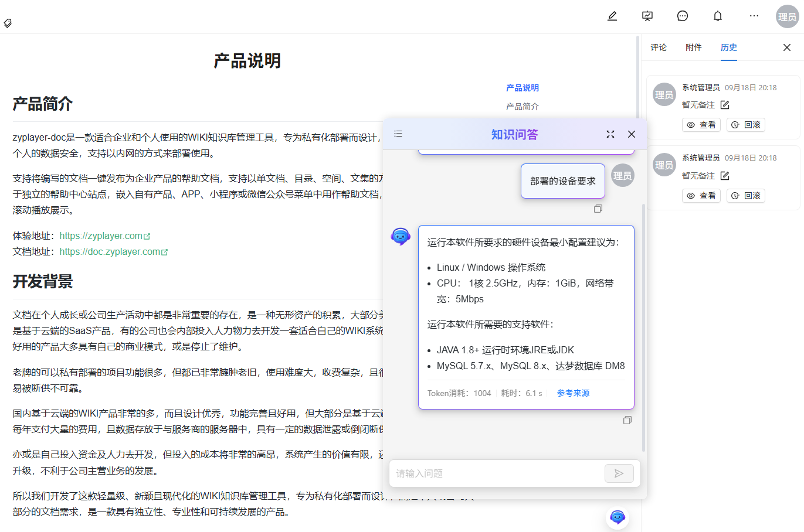Open the 参考来源 link
Image resolution: width=804 pixels, height=532 pixels.
[573, 393]
